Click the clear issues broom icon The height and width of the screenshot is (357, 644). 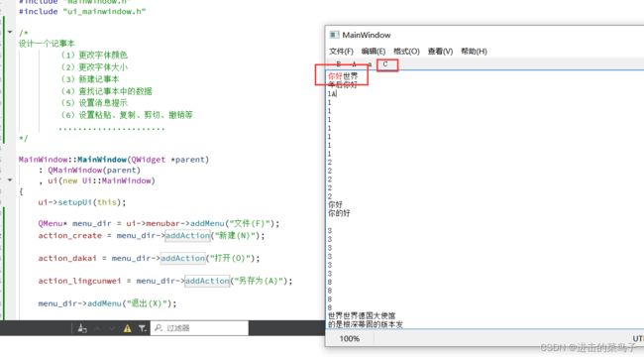point(82,328)
